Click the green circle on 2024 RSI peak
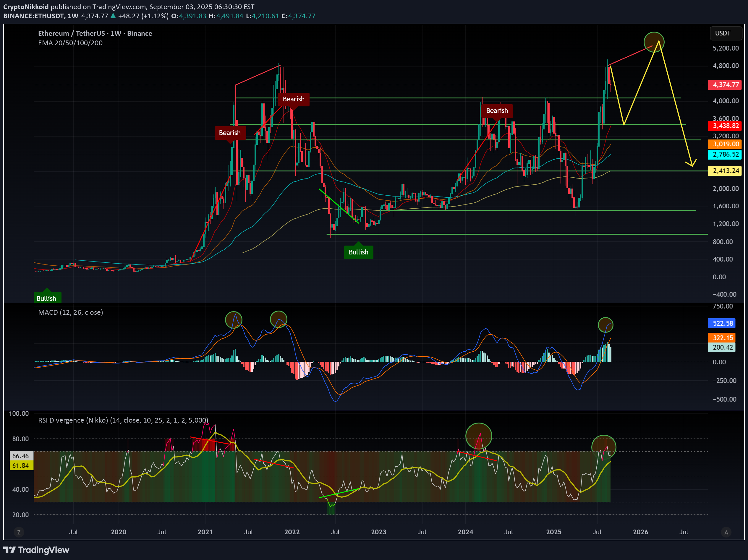The image size is (748, 560). pyautogui.click(x=478, y=436)
